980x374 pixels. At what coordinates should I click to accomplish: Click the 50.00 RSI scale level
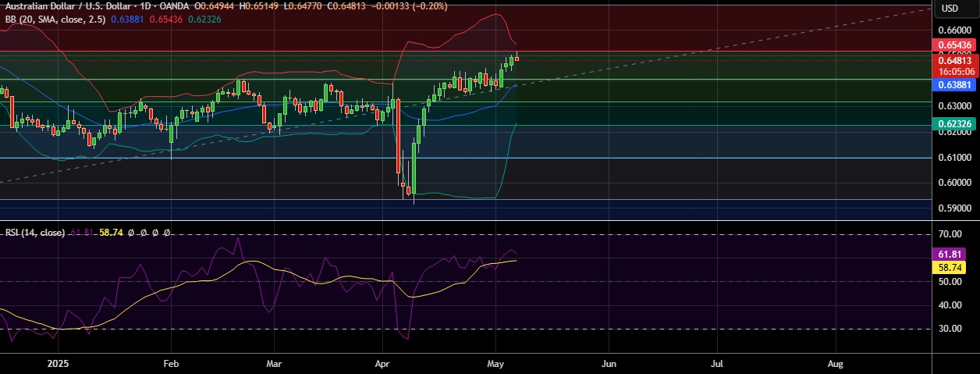click(x=950, y=282)
